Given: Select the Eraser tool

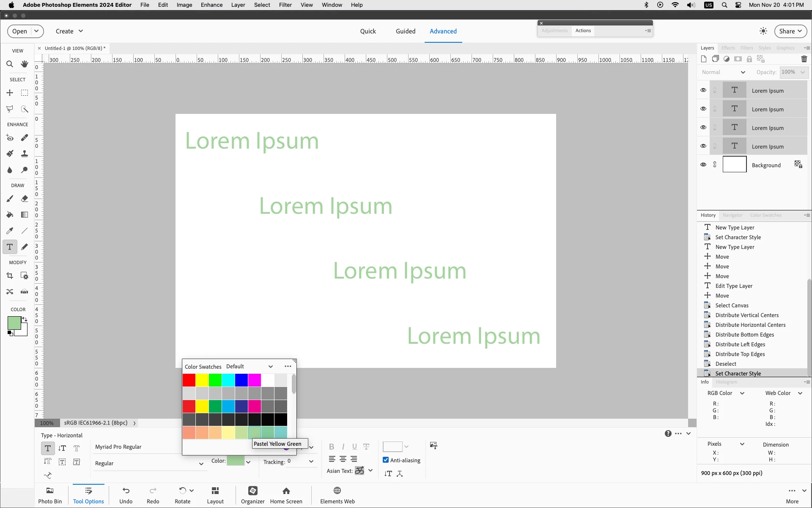Looking at the screenshot, I should coord(25,199).
